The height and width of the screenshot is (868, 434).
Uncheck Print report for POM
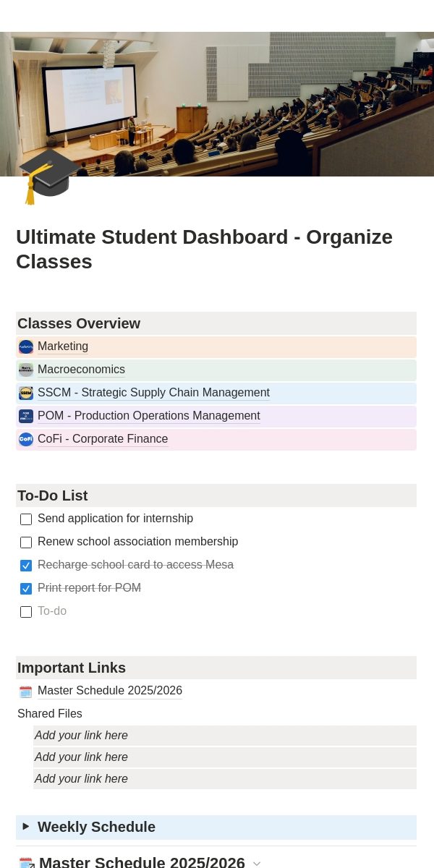[26, 589]
